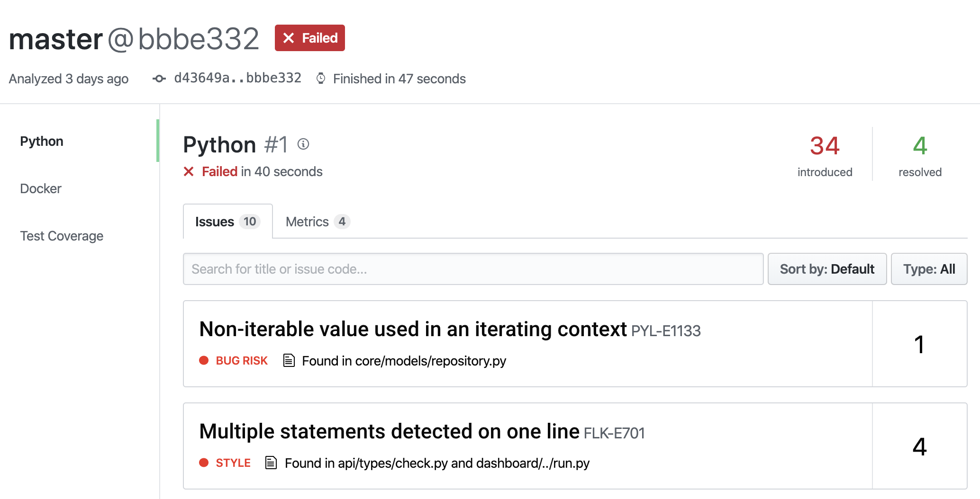Click the info icon beside Python #1
Image resolution: width=980 pixels, height=499 pixels.
[x=303, y=144]
